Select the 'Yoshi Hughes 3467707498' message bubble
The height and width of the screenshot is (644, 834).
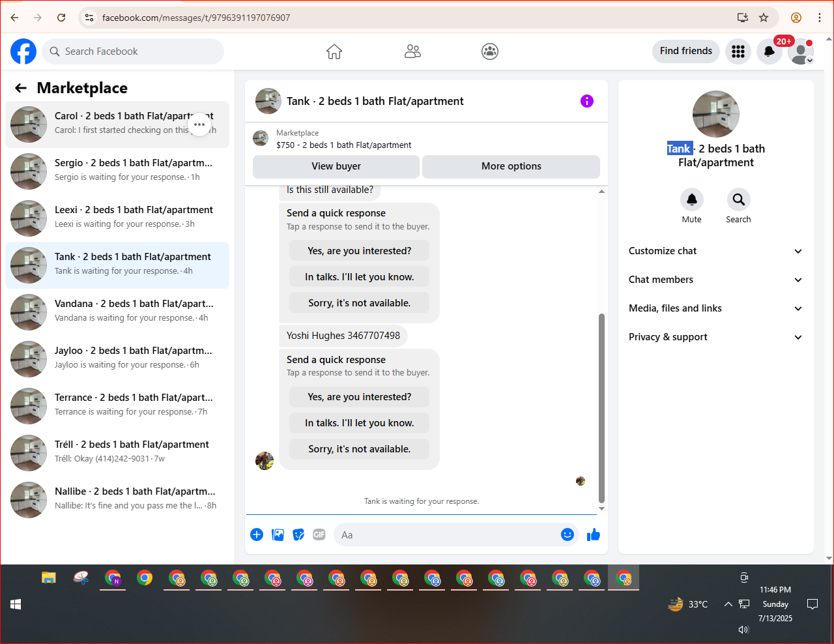[343, 336]
